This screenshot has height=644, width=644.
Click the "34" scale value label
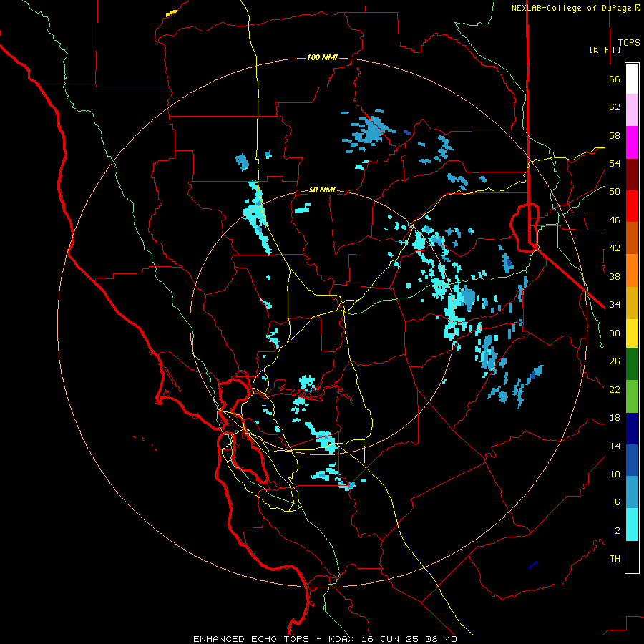tap(615, 305)
